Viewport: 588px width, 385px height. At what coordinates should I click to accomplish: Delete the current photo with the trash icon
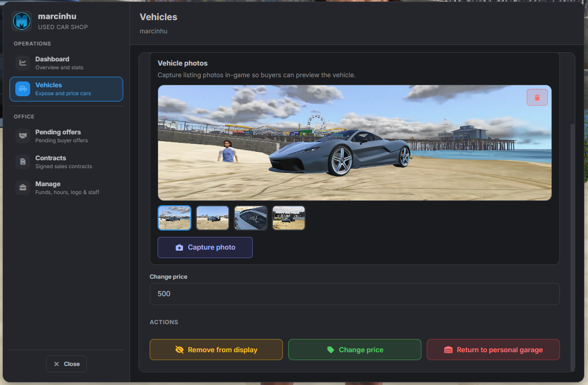[537, 97]
